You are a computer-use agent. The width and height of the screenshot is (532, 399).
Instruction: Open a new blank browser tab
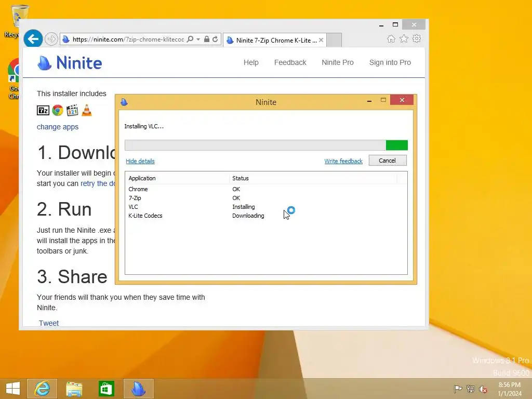[334, 40]
